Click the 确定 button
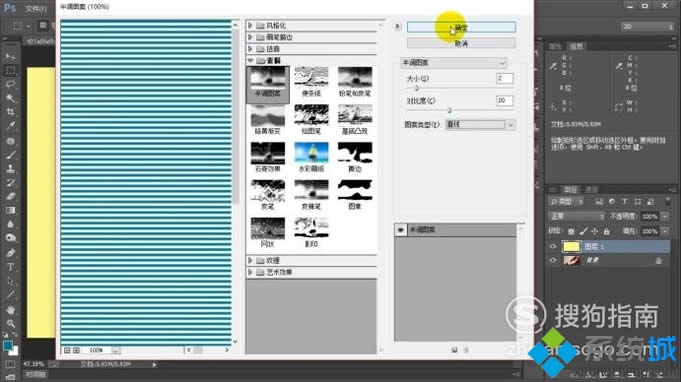681x382 pixels. click(461, 27)
